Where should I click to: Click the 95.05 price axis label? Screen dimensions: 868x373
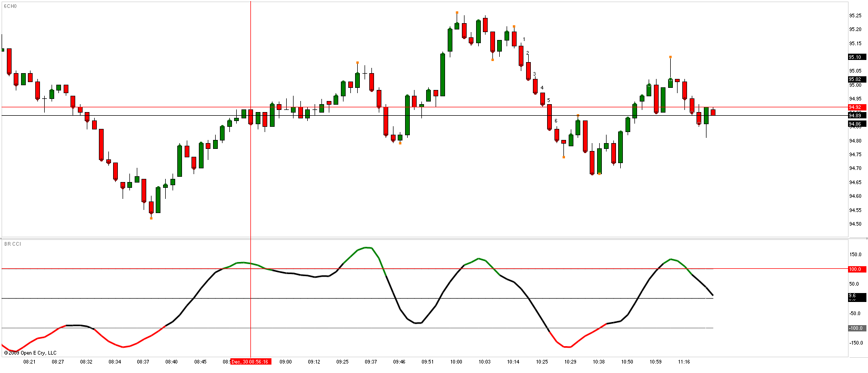[855, 71]
